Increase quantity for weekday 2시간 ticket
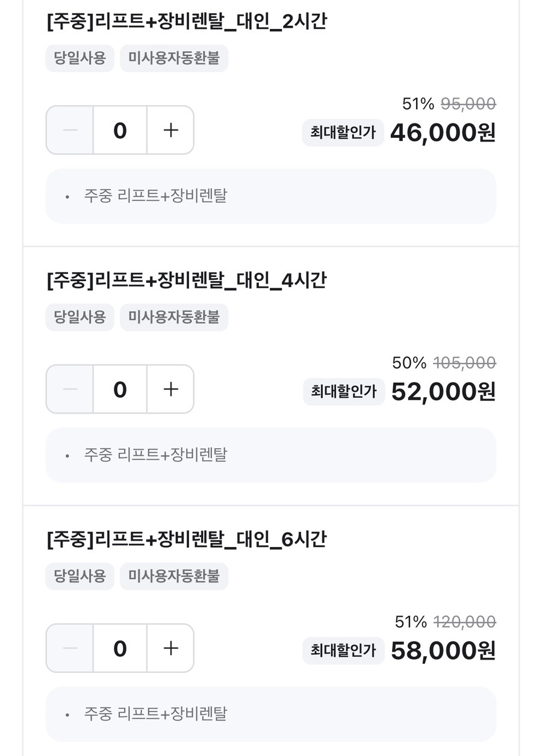The height and width of the screenshot is (756, 542). click(170, 130)
